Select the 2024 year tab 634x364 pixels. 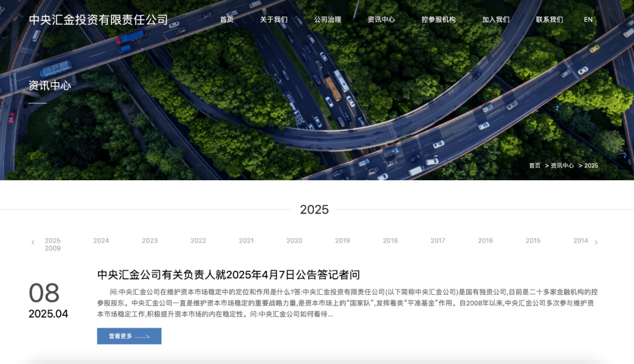pyautogui.click(x=101, y=241)
